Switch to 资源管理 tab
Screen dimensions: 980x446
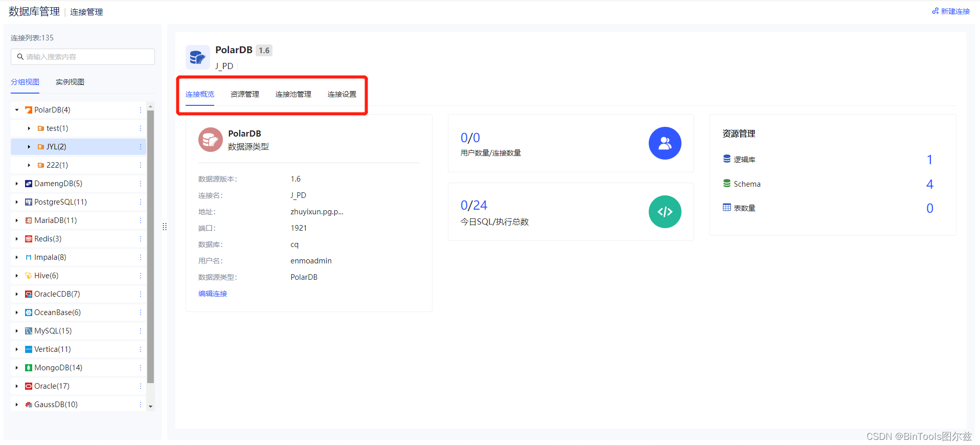245,94
